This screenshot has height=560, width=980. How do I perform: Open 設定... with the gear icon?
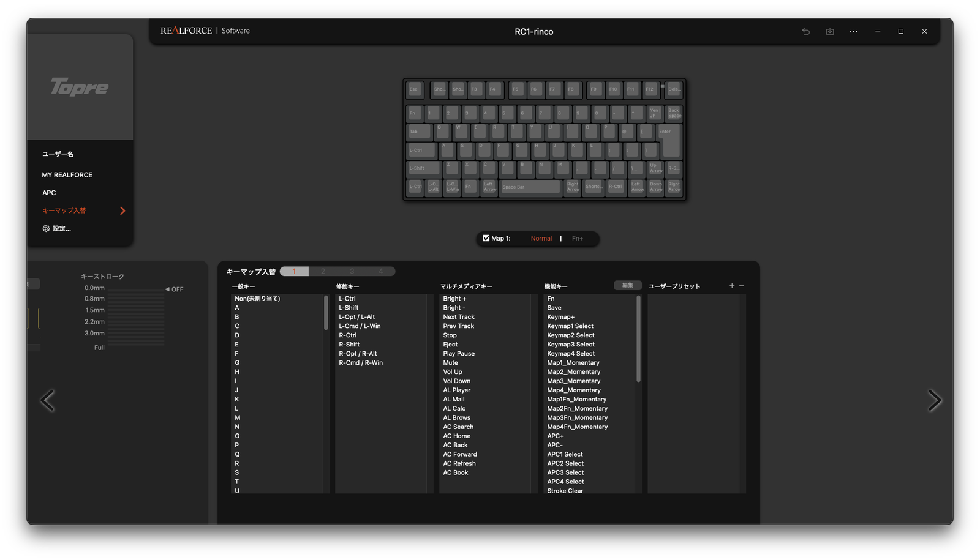[x=46, y=228]
